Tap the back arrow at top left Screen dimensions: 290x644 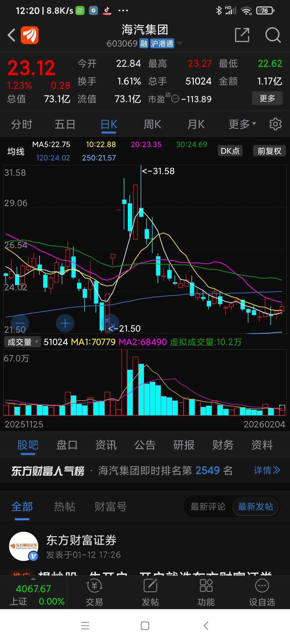pyautogui.click(x=11, y=35)
